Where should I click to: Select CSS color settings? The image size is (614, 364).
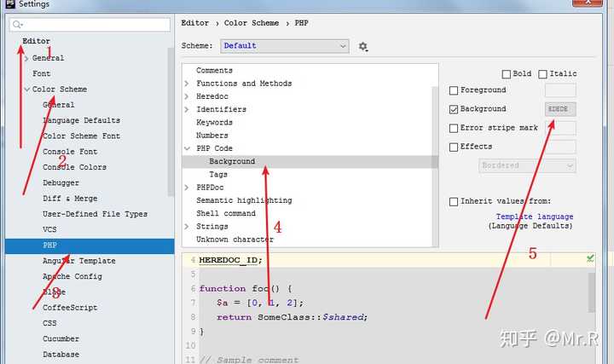49,323
